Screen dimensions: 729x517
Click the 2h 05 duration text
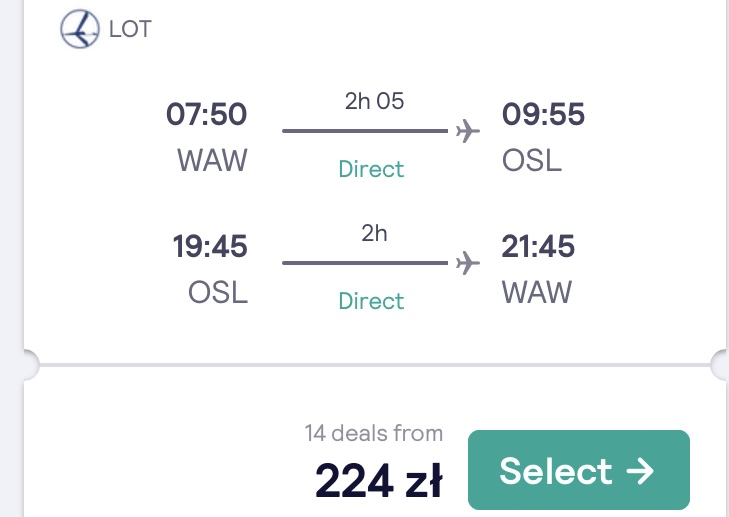374,101
